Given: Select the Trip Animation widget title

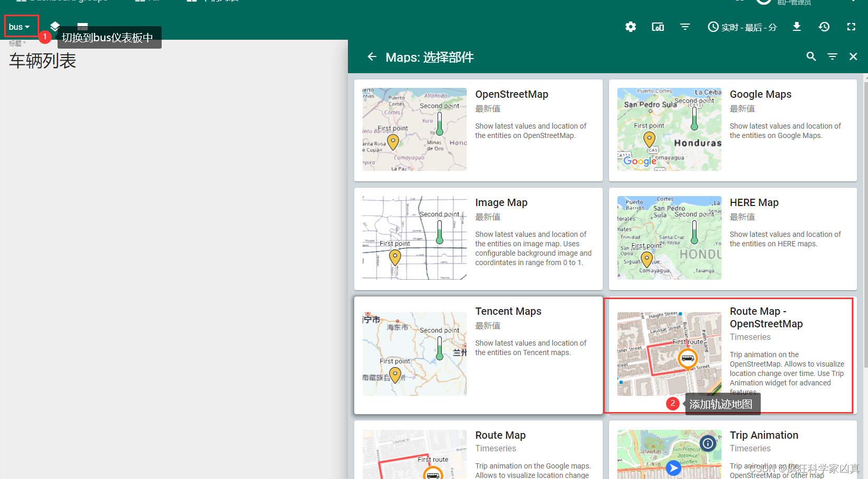Looking at the screenshot, I should pos(764,435).
